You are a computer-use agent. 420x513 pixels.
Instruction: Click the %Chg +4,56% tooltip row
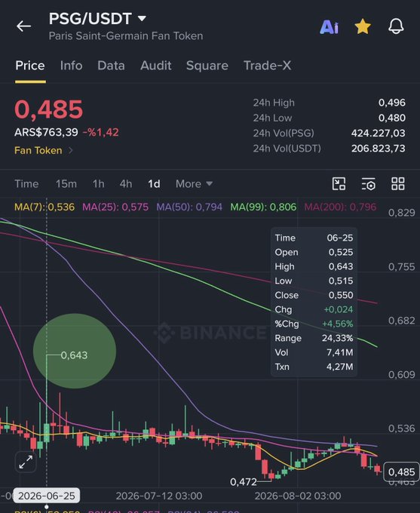(x=314, y=324)
